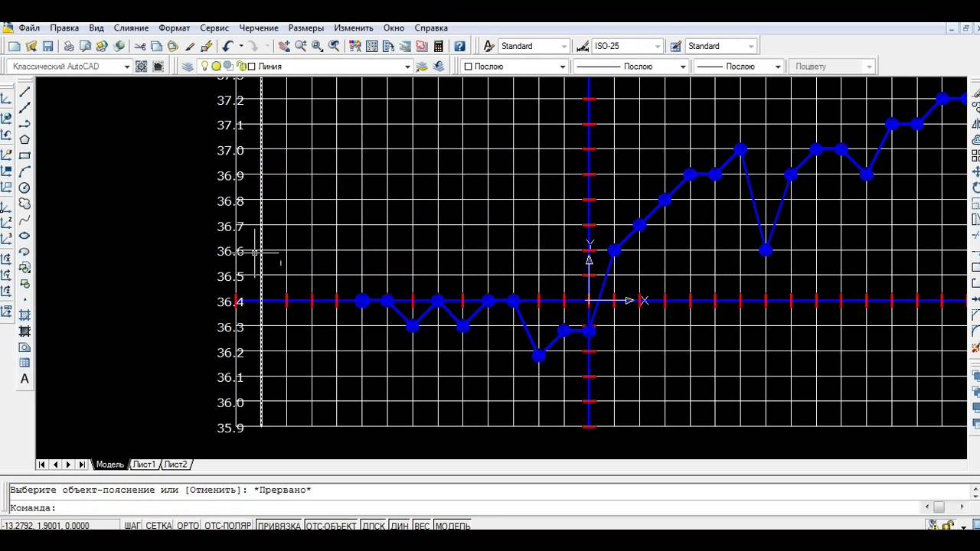The height and width of the screenshot is (551, 980).
Task: Select the Arc tool
Action: tap(24, 171)
